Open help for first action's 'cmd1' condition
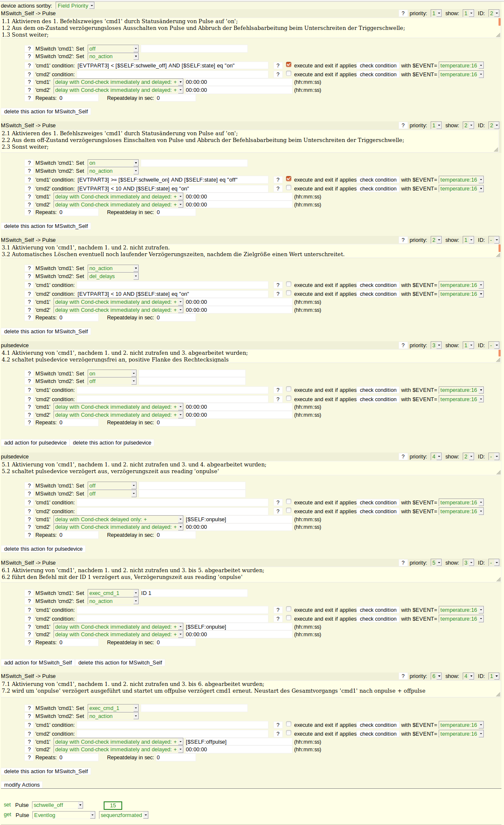504x825 pixels. pos(29,66)
